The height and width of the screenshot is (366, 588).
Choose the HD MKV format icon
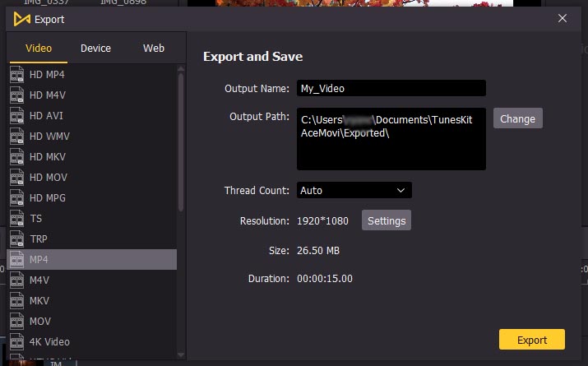(x=17, y=157)
